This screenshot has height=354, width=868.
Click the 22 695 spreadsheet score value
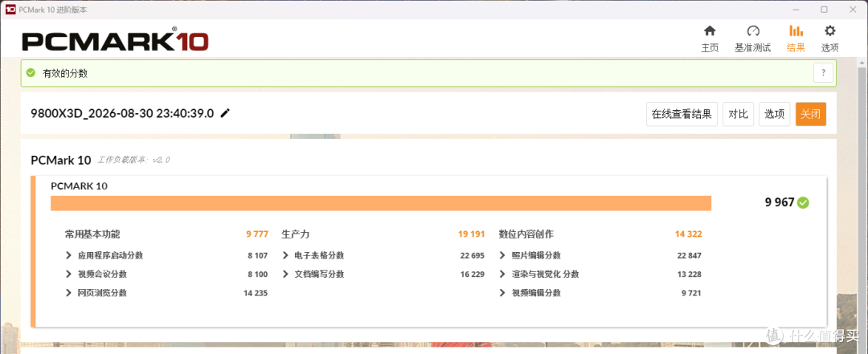click(x=473, y=255)
